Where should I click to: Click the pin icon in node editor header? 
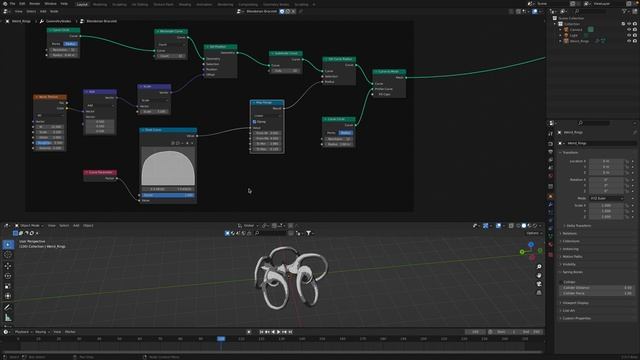click(301, 11)
